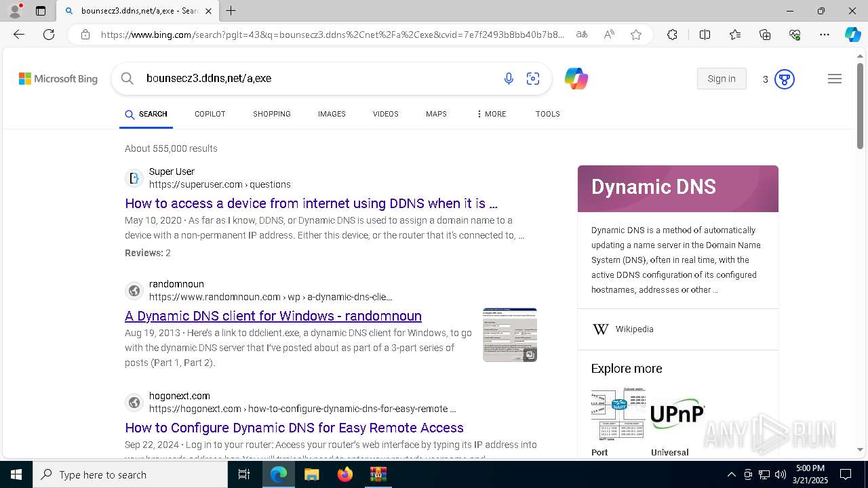
Task: Click the randomnoun result thumbnail image
Action: [510, 335]
